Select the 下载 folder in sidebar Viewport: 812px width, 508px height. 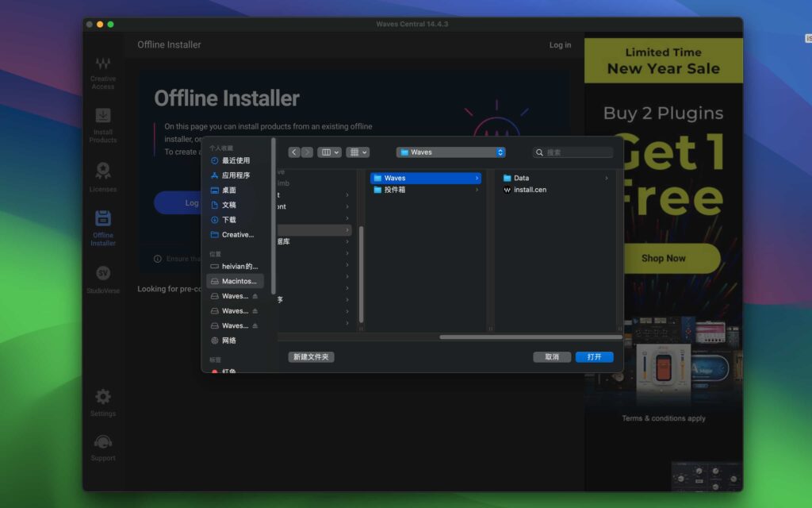point(228,219)
